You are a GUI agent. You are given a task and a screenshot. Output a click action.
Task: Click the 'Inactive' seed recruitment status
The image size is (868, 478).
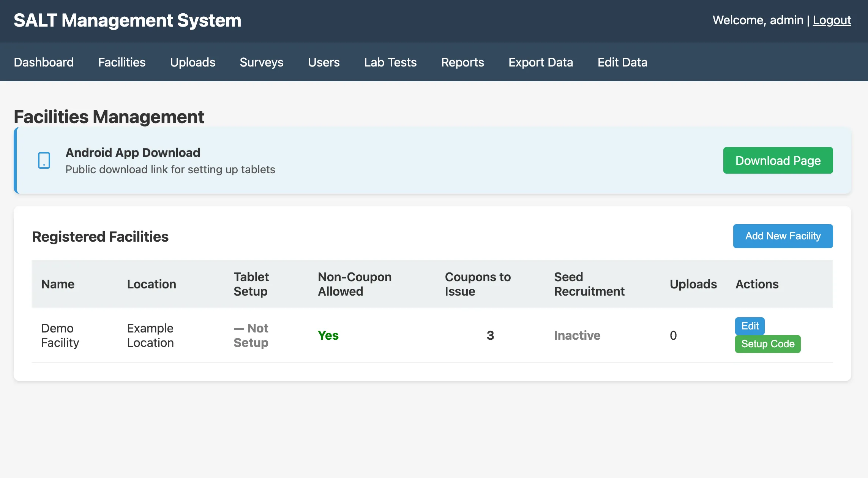[577, 335]
